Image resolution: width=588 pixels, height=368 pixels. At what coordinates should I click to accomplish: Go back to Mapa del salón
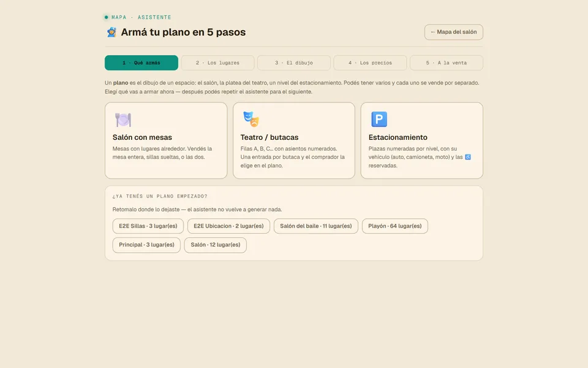point(454,33)
